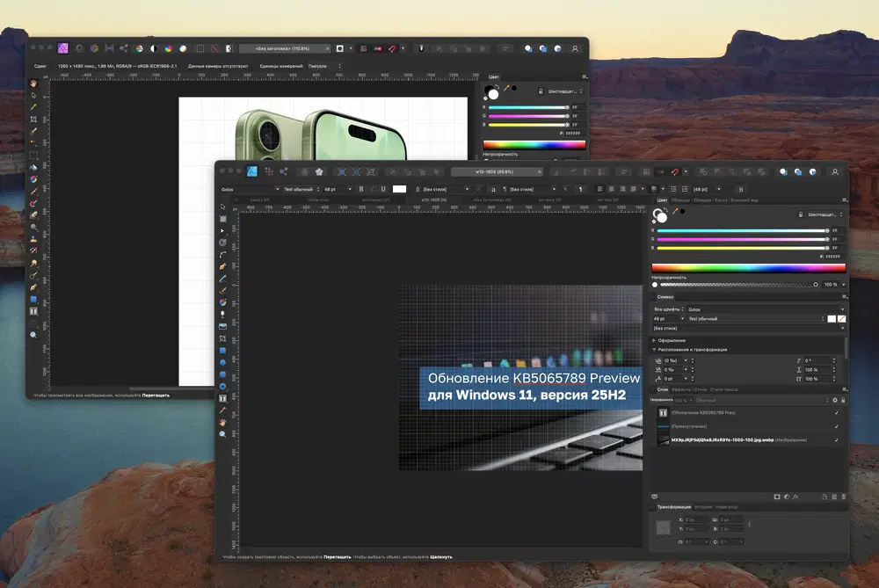This screenshot has height=588, width=879.
Task: Click the Bold formatting button
Action: pyautogui.click(x=360, y=189)
